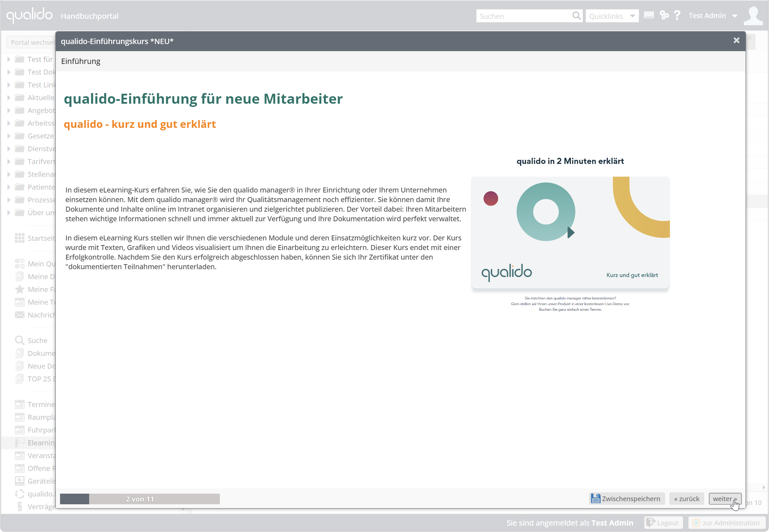
Task: Click Handbuchportal header title
Action: (90, 16)
